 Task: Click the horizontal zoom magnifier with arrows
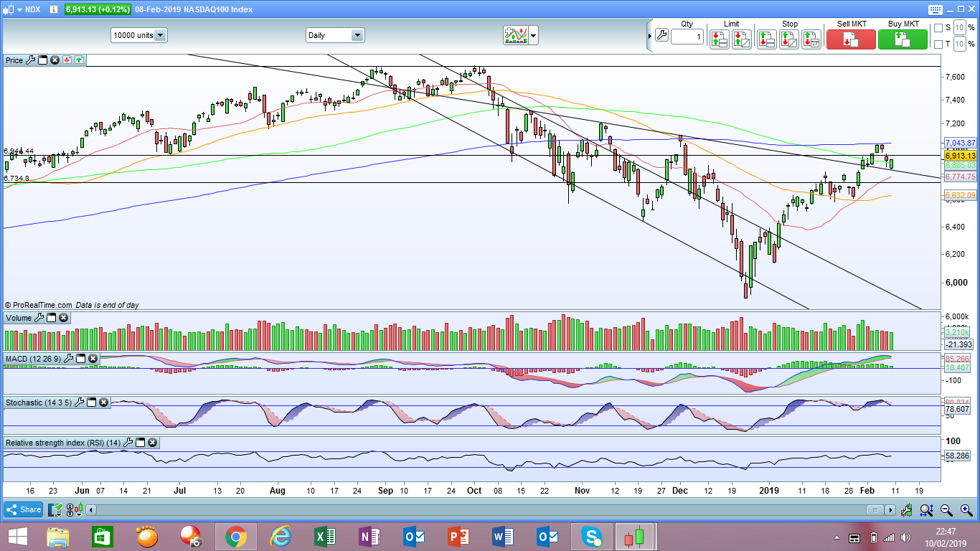pos(927,510)
